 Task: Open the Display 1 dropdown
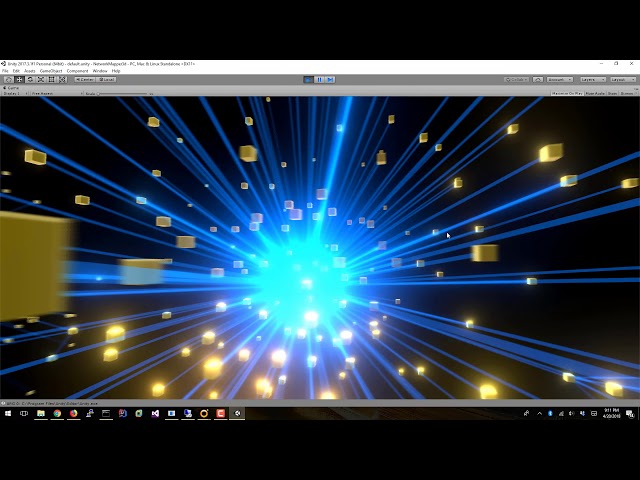(16, 93)
